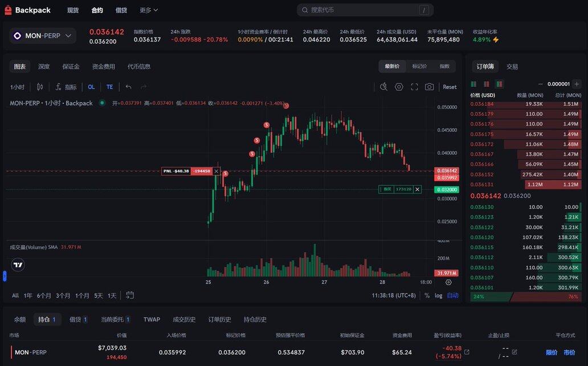The width and height of the screenshot is (588, 366).
Task: Open the 指标 indicators panel
Action: coord(66,87)
